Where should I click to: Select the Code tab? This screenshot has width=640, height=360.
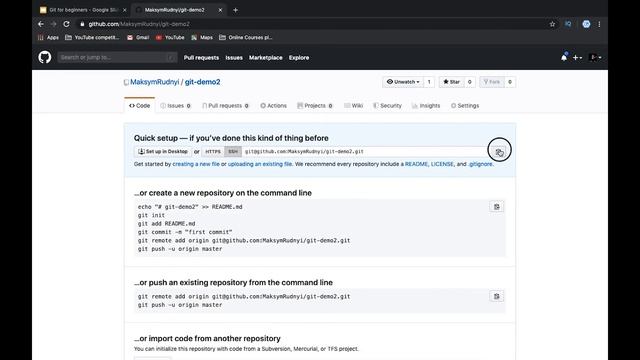tap(140, 106)
